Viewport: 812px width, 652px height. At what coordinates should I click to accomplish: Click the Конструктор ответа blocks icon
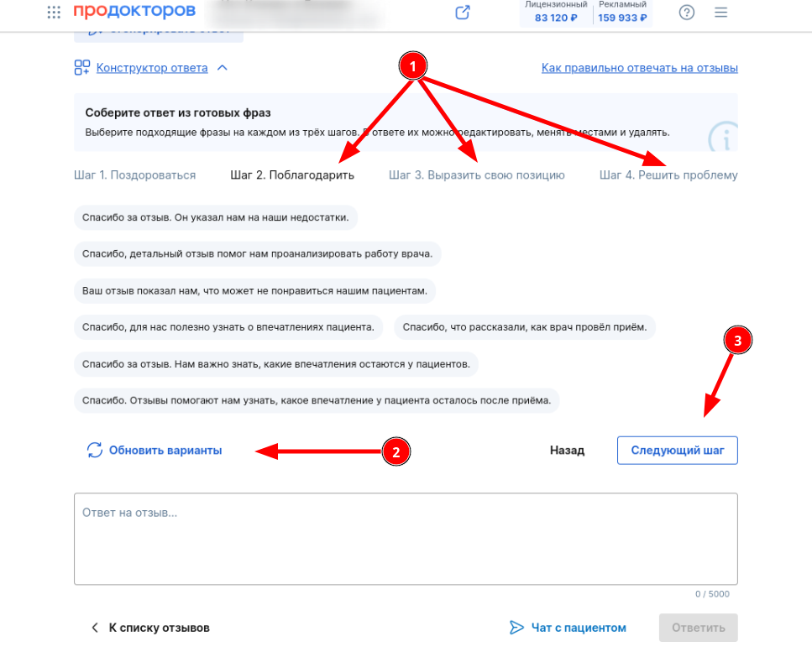[81, 68]
